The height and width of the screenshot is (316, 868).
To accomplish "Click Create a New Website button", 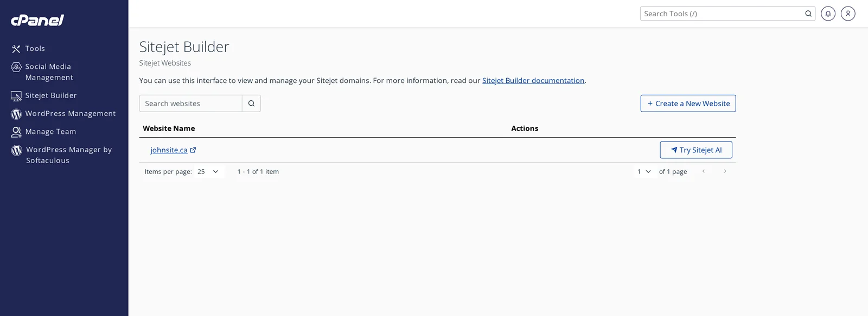I will coord(688,104).
